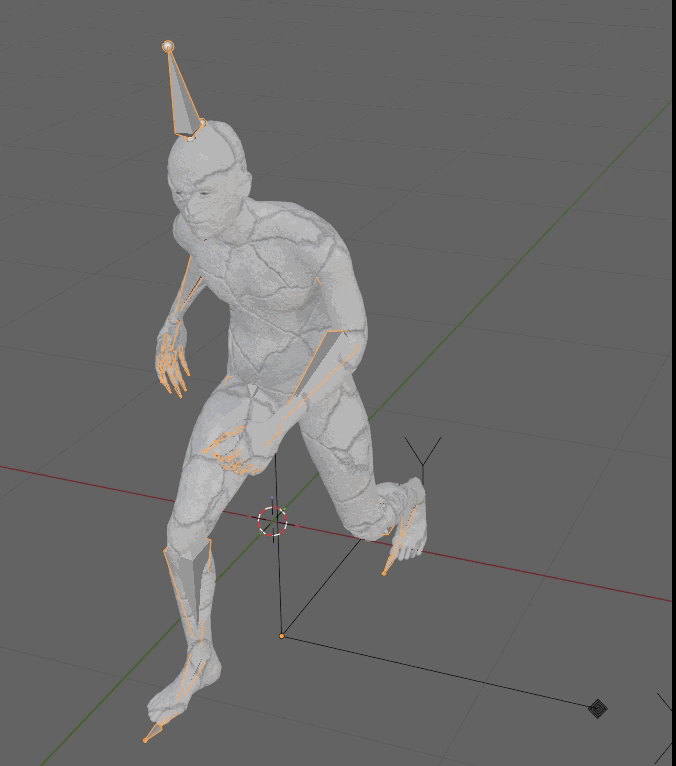The height and width of the screenshot is (766, 676).
Task: Select the finger bones of the hand by the thigh
Action: tap(232, 452)
